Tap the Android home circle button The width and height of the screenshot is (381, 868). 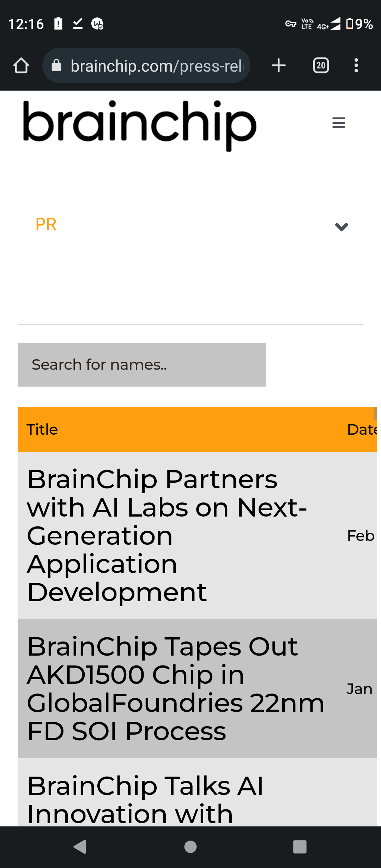tap(190, 847)
